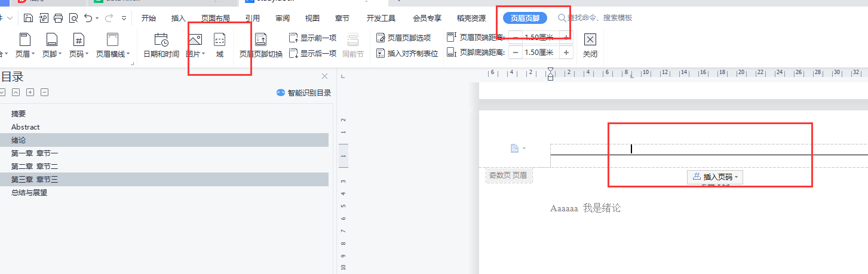
Task: Increase 页眉顶端距离 with plus button
Action: click(566, 37)
